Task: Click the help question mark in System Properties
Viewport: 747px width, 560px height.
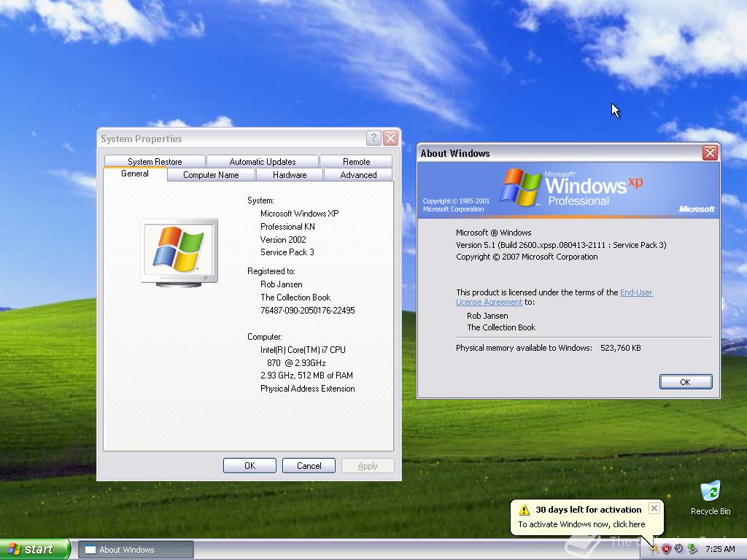Action: (373, 138)
